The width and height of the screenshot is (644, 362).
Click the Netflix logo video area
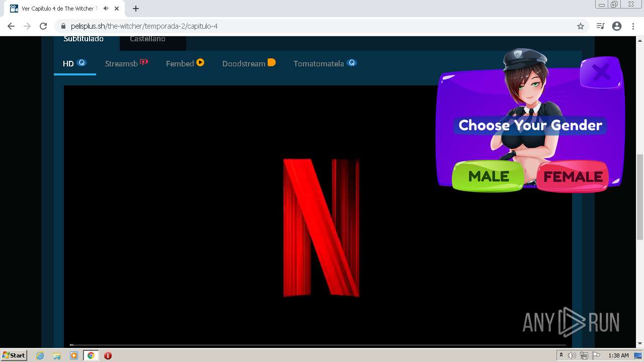[x=321, y=227]
